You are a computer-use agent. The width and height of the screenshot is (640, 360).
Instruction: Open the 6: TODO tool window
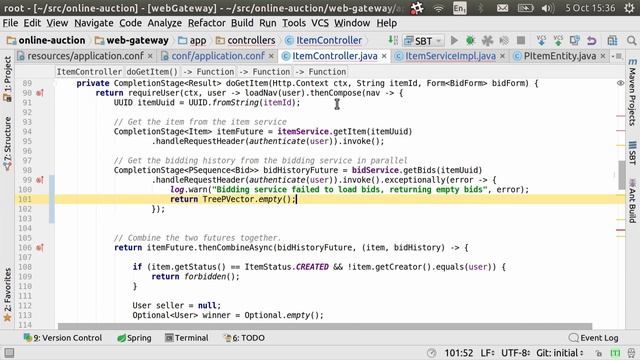244,338
